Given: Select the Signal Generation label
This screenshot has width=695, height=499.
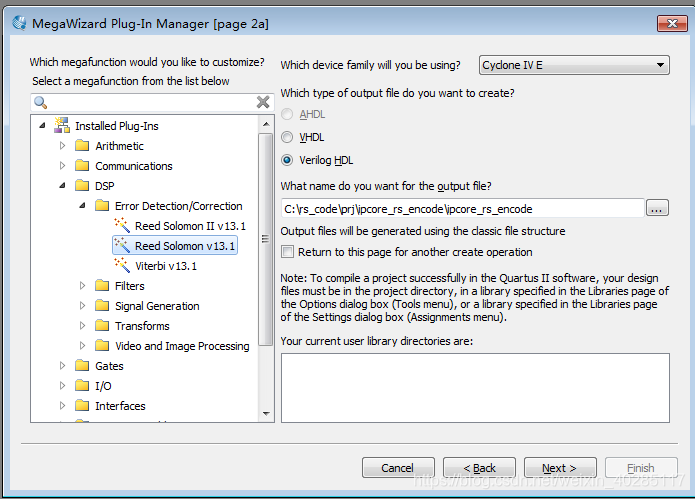Looking at the screenshot, I should coord(157,306).
